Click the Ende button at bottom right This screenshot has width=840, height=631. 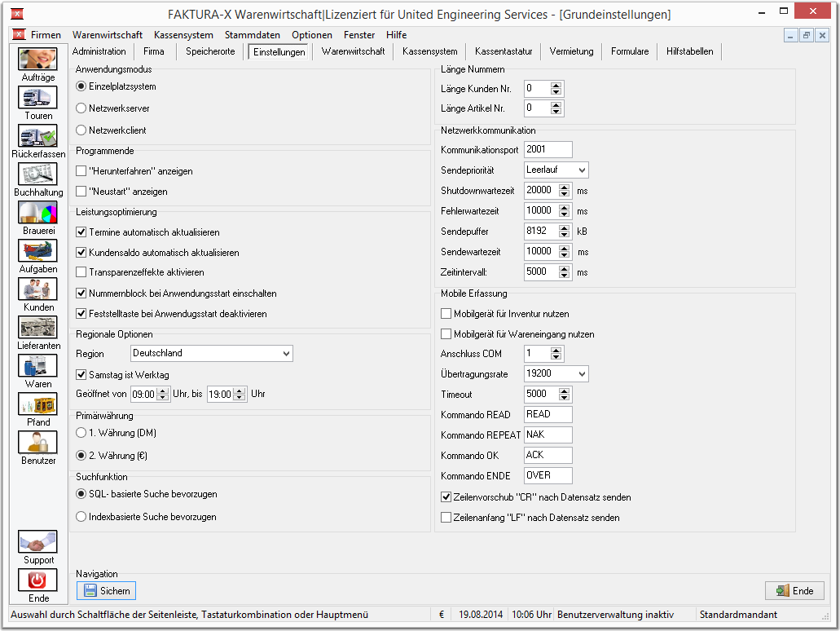[795, 590]
